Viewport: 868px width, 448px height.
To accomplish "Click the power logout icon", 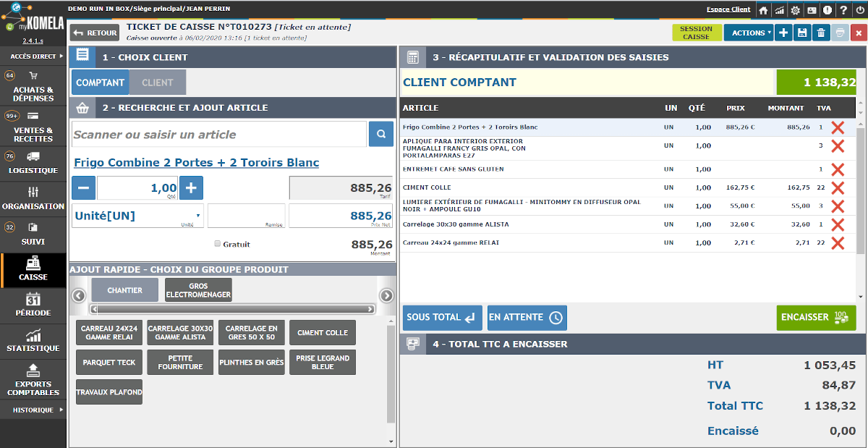I will [x=859, y=10].
